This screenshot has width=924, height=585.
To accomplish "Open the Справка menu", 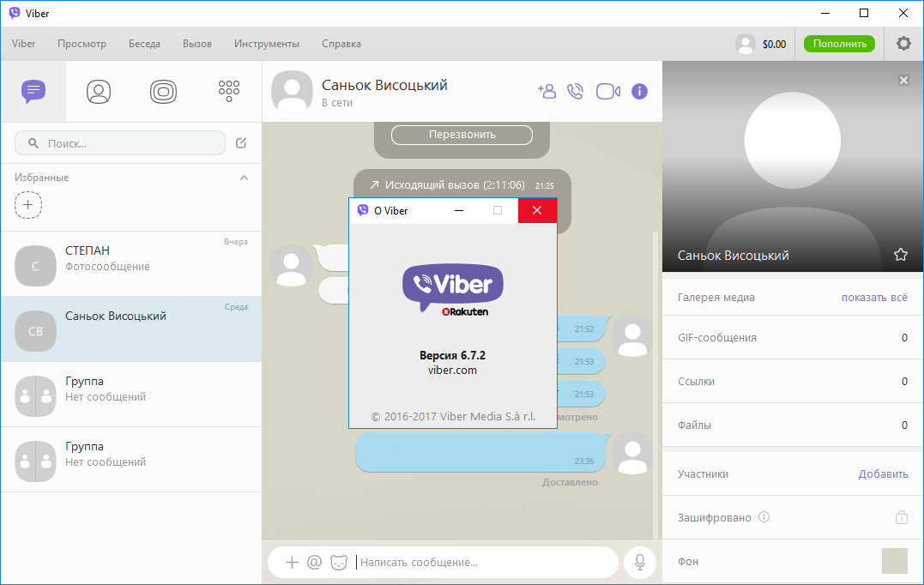I will point(341,44).
